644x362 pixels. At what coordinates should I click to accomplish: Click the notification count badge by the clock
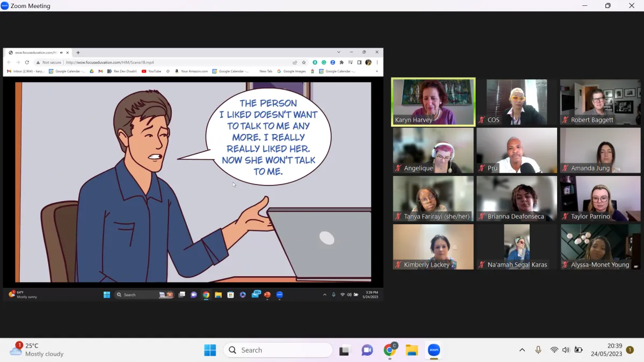630,350
